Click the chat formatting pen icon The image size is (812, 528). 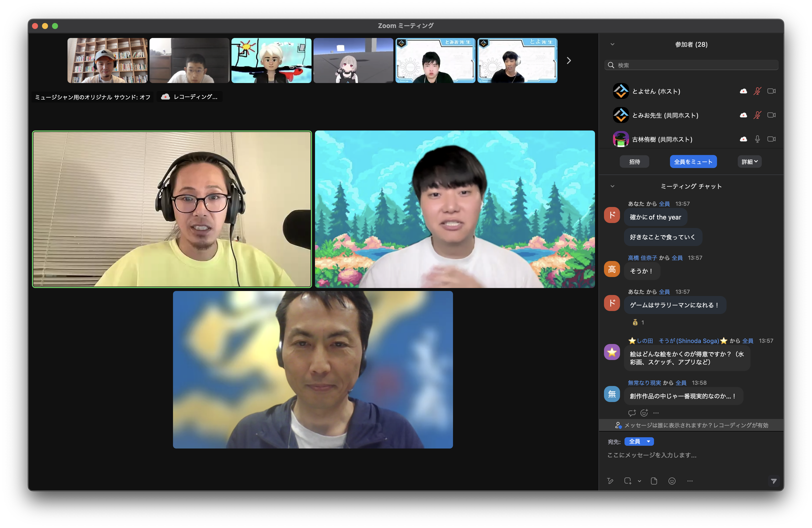pyautogui.click(x=610, y=481)
